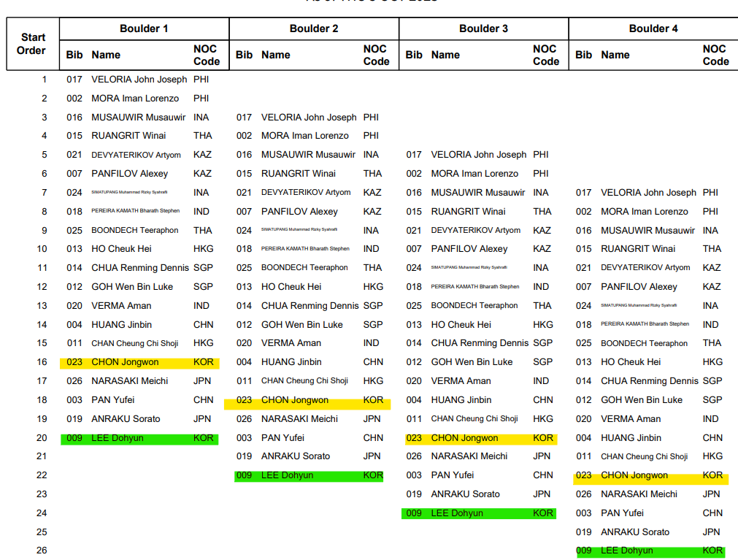Click HUANG Jinbin in Boulder 3 column
The width and height of the screenshot is (738, 560).
click(461, 400)
